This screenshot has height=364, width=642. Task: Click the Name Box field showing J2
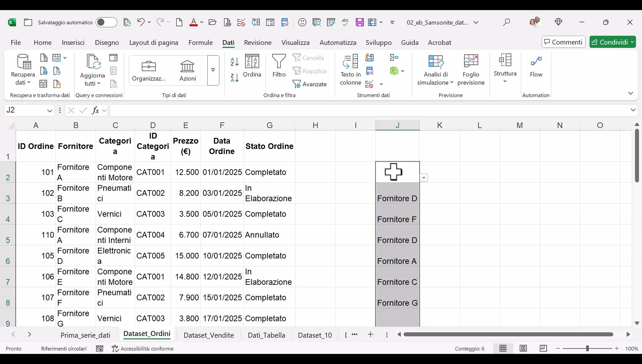tap(25, 110)
